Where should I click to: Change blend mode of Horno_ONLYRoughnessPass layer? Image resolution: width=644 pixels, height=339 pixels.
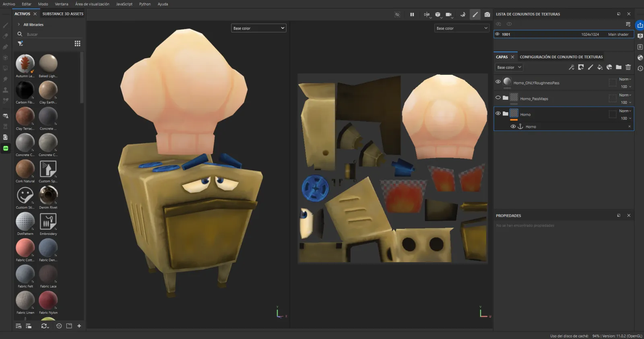(x=625, y=79)
